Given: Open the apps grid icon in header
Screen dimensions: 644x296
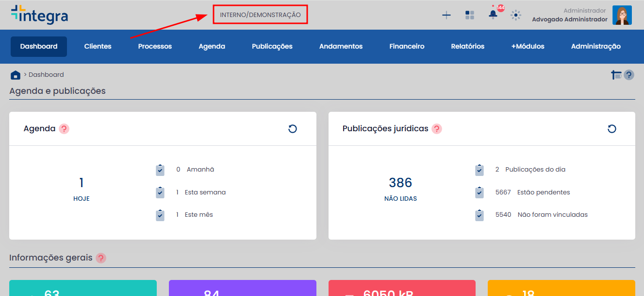Looking at the screenshot, I should pyautogui.click(x=469, y=15).
